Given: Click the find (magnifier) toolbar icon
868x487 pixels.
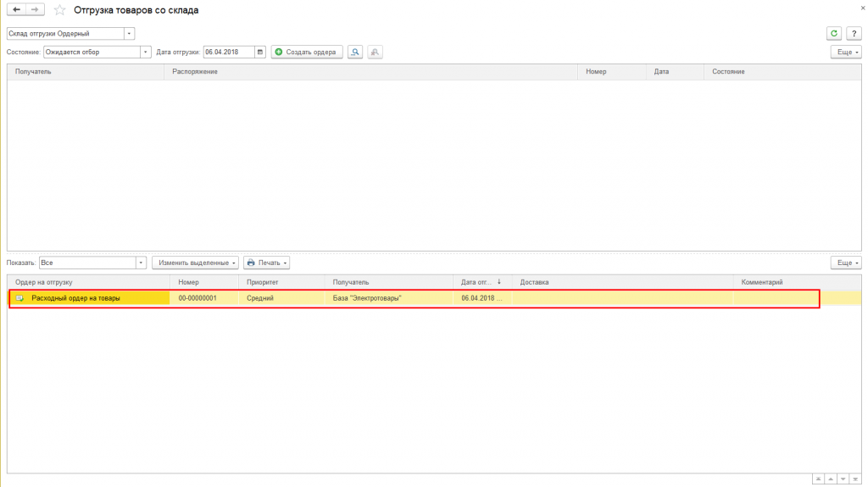Looking at the screenshot, I should [x=355, y=52].
